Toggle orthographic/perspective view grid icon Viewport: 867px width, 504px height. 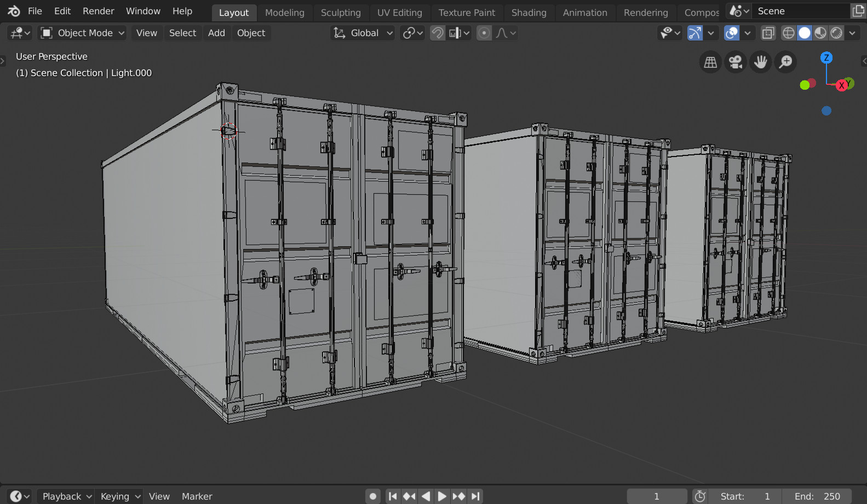710,62
